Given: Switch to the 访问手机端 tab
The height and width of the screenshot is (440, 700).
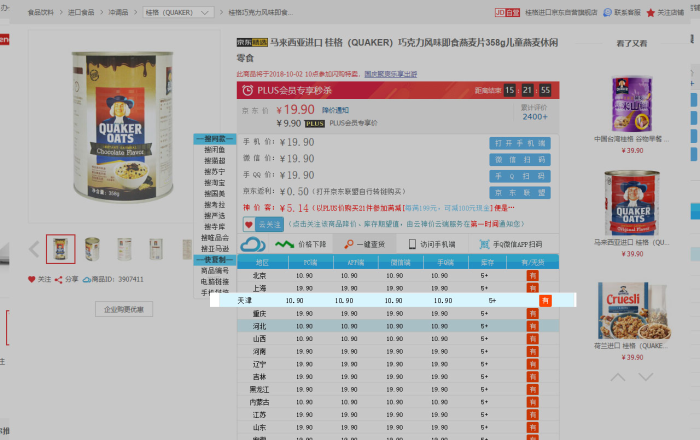Looking at the screenshot, I should (x=432, y=244).
